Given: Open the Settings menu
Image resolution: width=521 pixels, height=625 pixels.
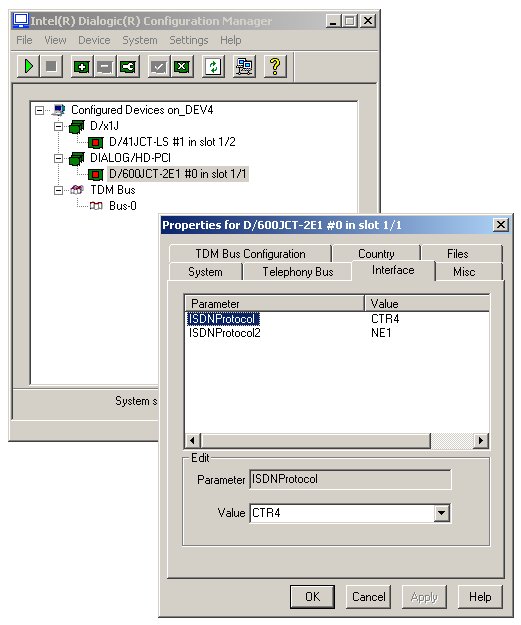Looking at the screenshot, I should (x=189, y=40).
